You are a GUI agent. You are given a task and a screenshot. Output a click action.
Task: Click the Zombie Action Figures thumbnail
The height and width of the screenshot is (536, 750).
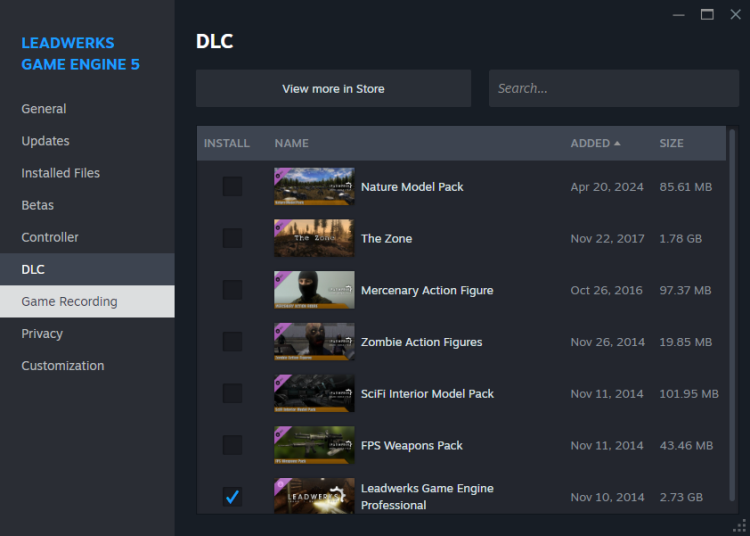point(314,342)
